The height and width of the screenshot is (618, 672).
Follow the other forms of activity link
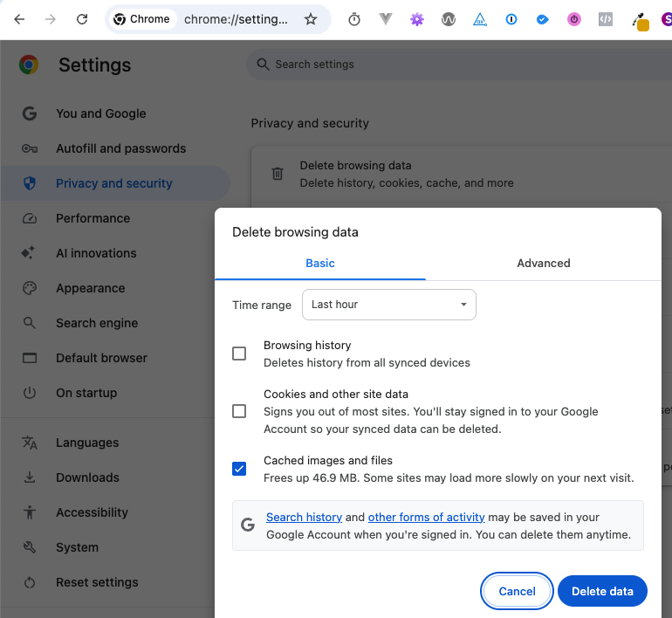click(426, 517)
